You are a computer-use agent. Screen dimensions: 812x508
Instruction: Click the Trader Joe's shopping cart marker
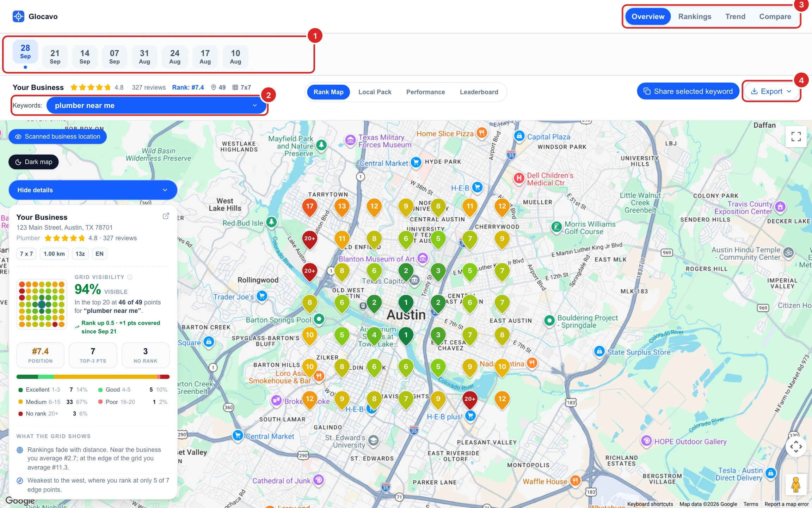tap(262, 296)
